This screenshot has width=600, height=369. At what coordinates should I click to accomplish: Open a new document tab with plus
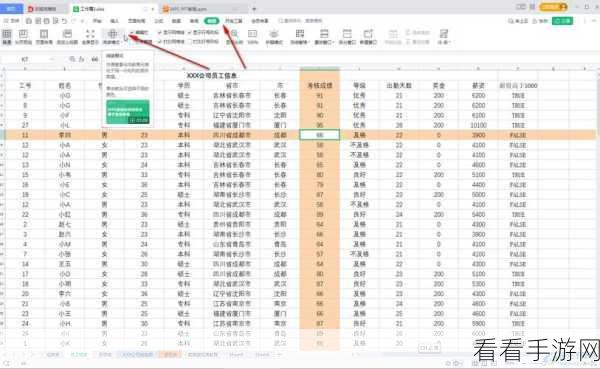tap(254, 8)
